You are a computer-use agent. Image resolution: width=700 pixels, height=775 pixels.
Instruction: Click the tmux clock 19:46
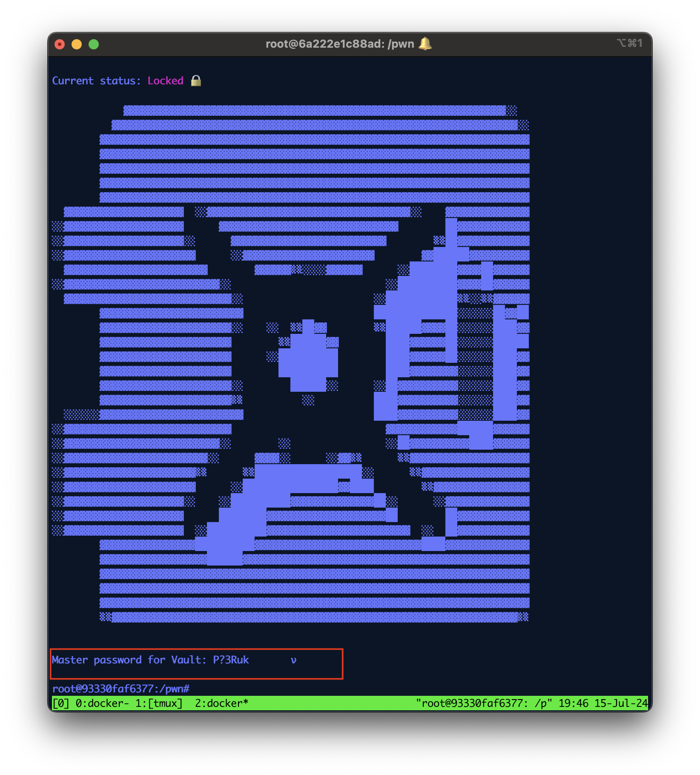click(x=573, y=703)
